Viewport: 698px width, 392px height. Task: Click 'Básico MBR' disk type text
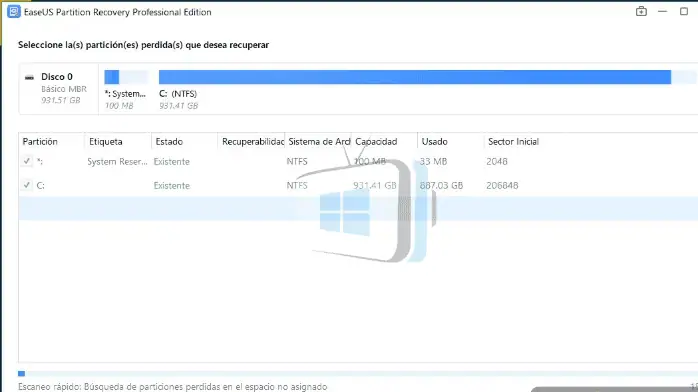coord(64,89)
